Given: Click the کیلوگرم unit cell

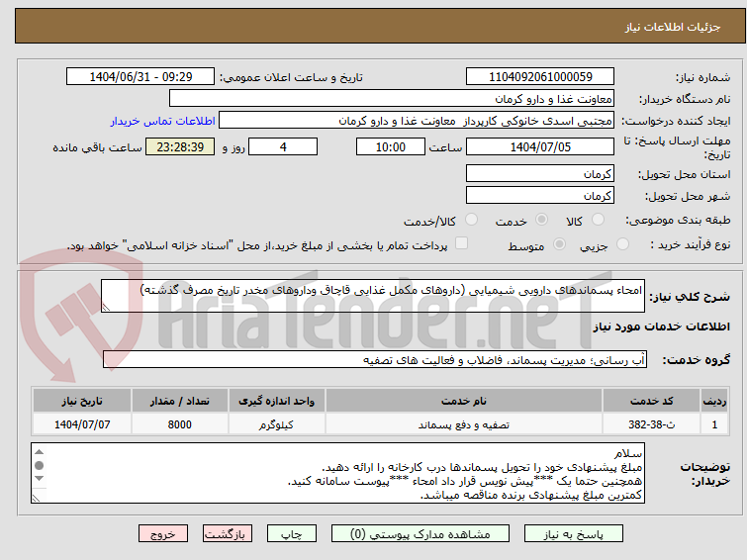Looking at the screenshot, I should [x=276, y=424].
